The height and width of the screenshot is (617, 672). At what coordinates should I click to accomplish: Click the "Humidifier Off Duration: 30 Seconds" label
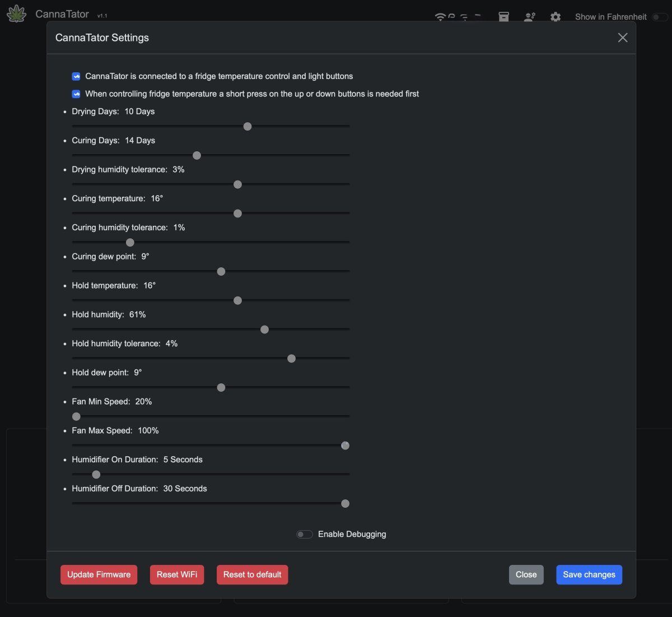click(x=139, y=489)
